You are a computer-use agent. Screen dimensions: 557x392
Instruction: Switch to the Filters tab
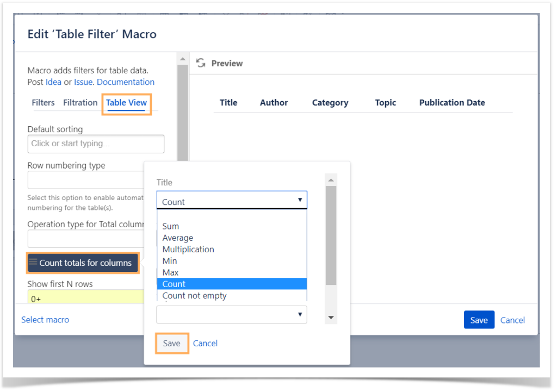coord(43,102)
